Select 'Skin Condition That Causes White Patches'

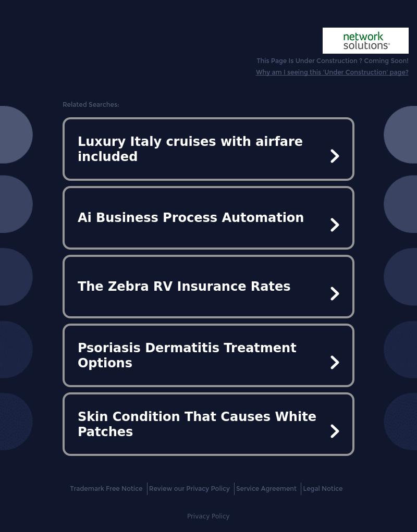tap(197, 424)
